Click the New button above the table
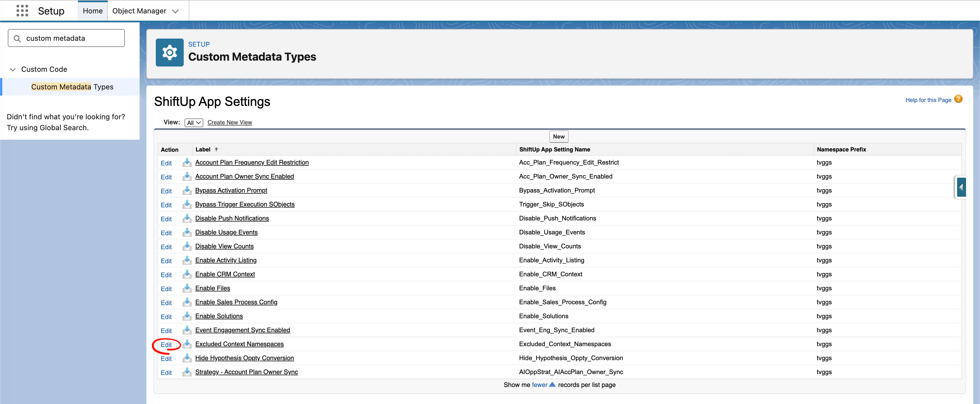The width and height of the screenshot is (980, 404). [558, 137]
